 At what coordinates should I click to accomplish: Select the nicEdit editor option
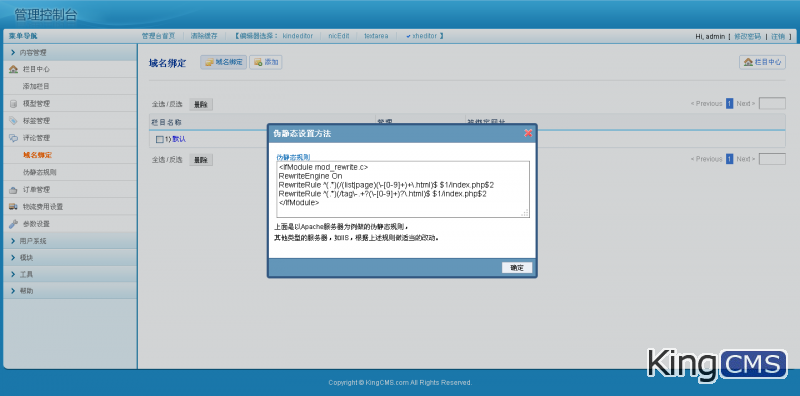pyautogui.click(x=339, y=36)
